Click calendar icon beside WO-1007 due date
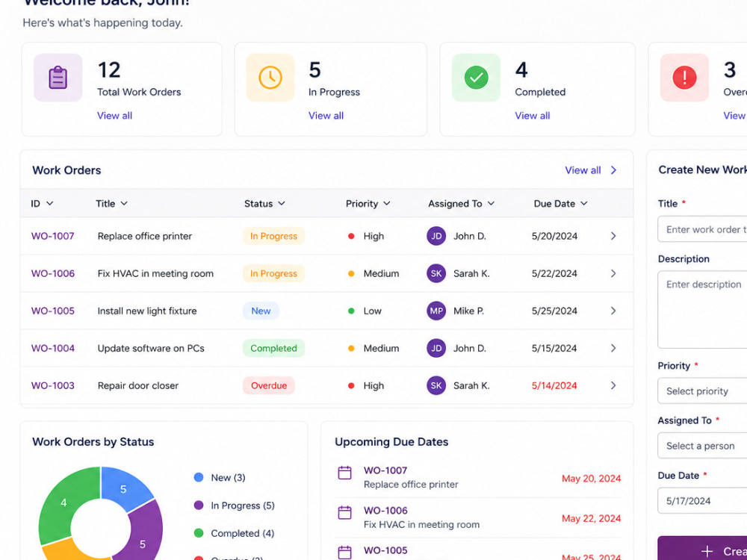 [344, 473]
